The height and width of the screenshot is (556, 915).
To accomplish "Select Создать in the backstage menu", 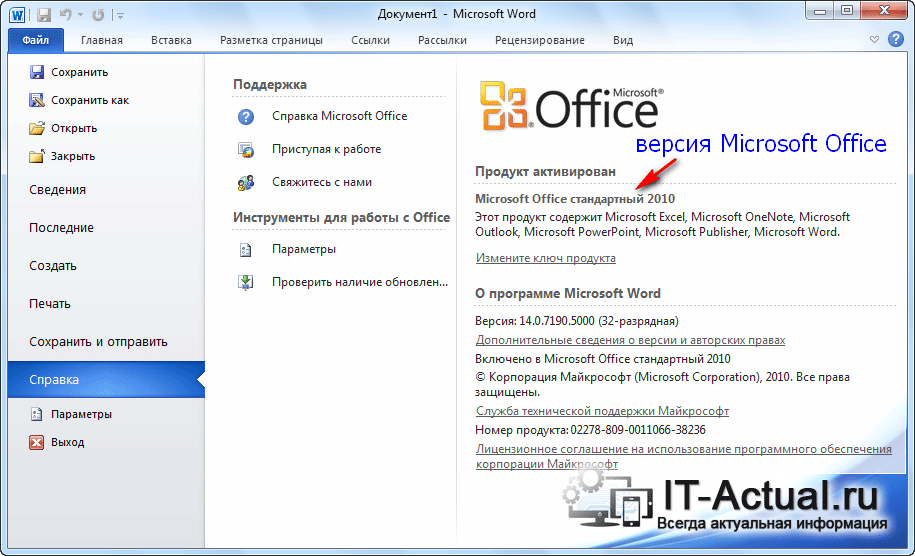I will click(53, 265).
